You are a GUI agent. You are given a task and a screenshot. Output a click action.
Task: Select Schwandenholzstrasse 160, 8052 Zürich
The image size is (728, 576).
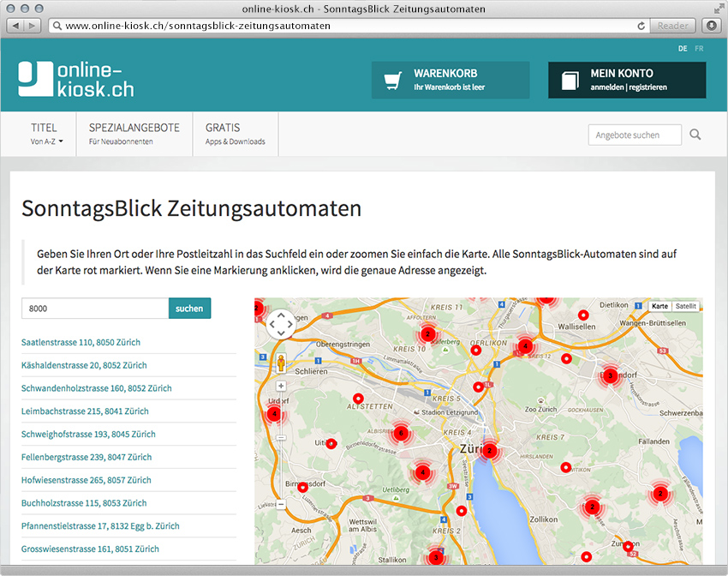point(97,388)
